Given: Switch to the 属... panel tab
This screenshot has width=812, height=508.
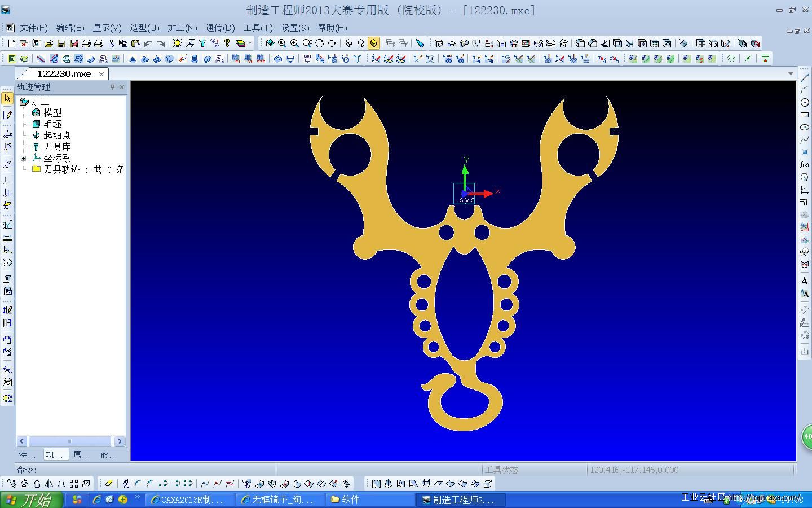Looking at the screenshot, I should tap(81, 454).
